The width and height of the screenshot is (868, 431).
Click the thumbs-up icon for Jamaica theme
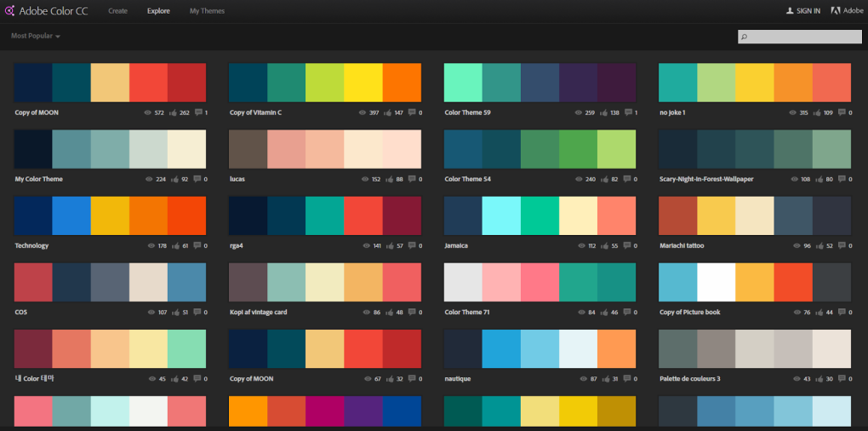pyautogui.click(x=605, y=245)
